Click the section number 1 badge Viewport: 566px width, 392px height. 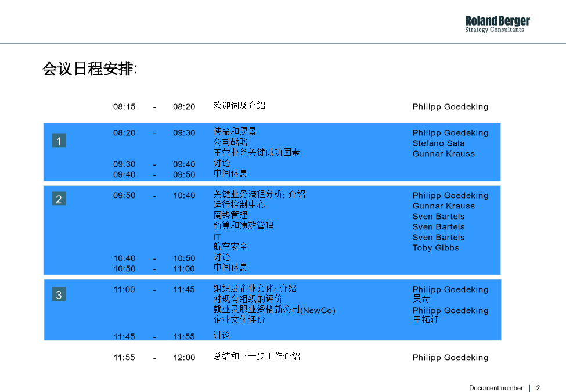59,141
